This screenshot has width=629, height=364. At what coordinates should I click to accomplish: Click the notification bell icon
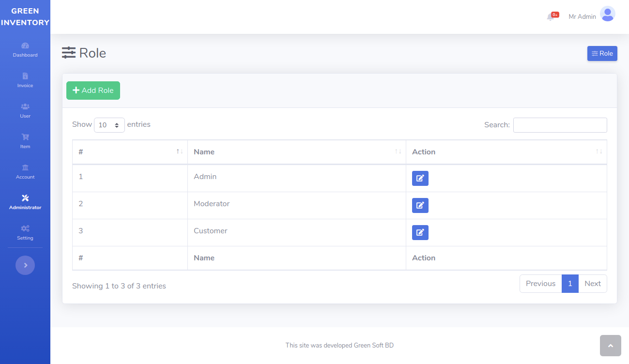tap(552, 16)
